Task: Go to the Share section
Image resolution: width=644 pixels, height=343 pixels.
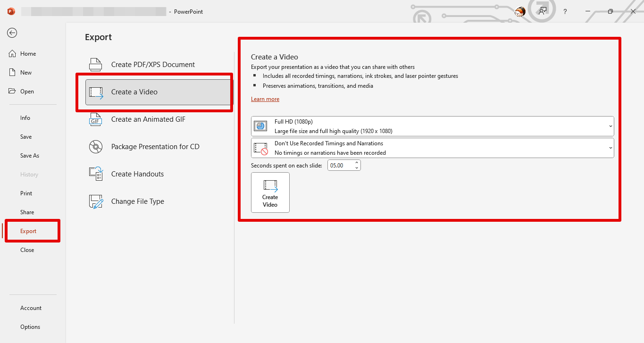Action: coord(27,212)
